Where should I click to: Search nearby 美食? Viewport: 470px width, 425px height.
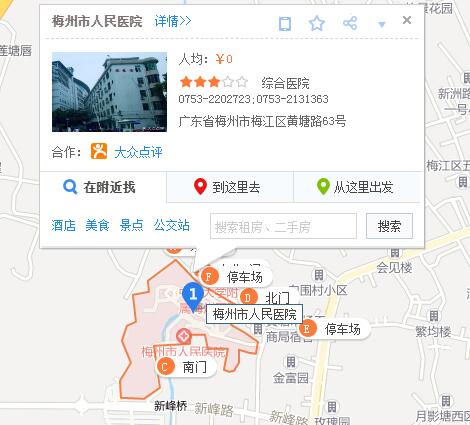(x=97, y=225)
